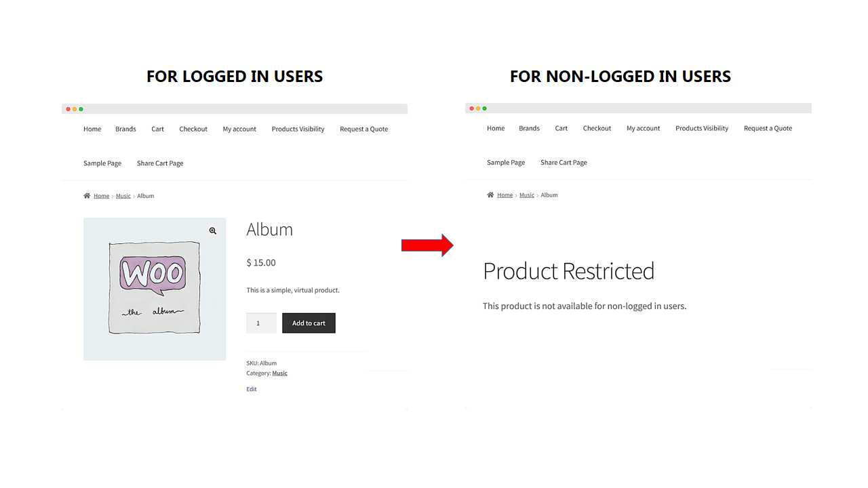Click the yellow browser dot on right window
This screenshot has height=488, width=868.
477,108
